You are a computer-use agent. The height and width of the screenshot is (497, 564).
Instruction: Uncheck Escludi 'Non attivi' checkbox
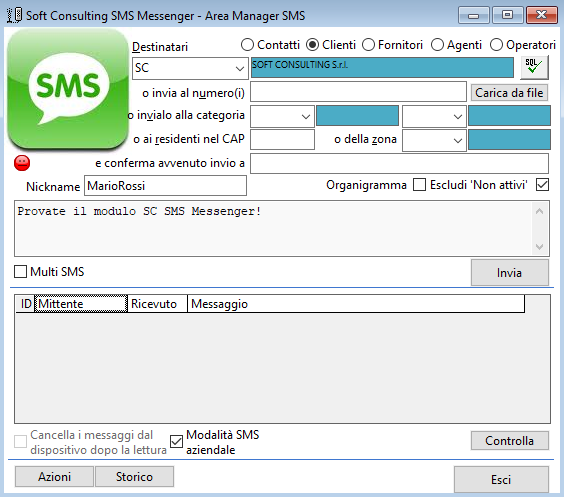[542, 185]
